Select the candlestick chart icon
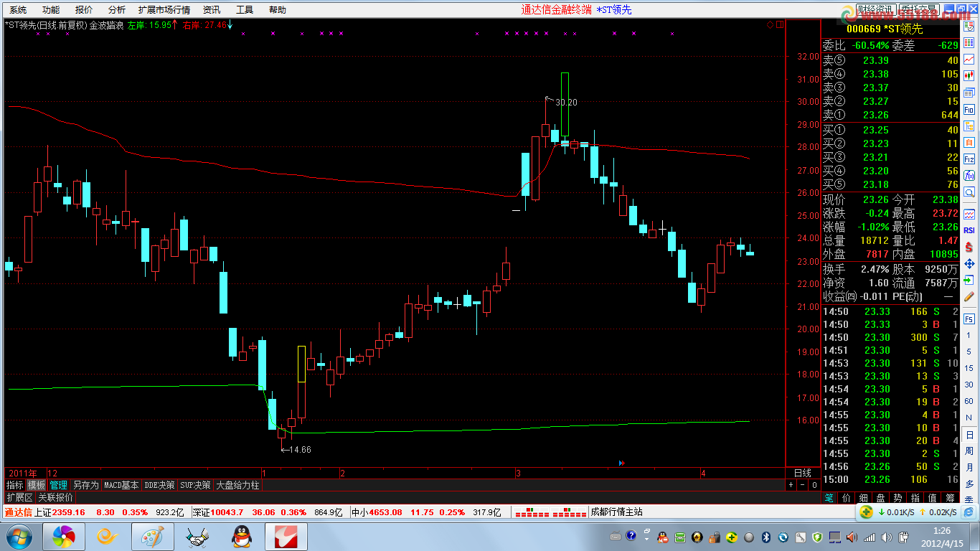Image resolution: width=980 pixels, height=551 pixels. (969, 75)
